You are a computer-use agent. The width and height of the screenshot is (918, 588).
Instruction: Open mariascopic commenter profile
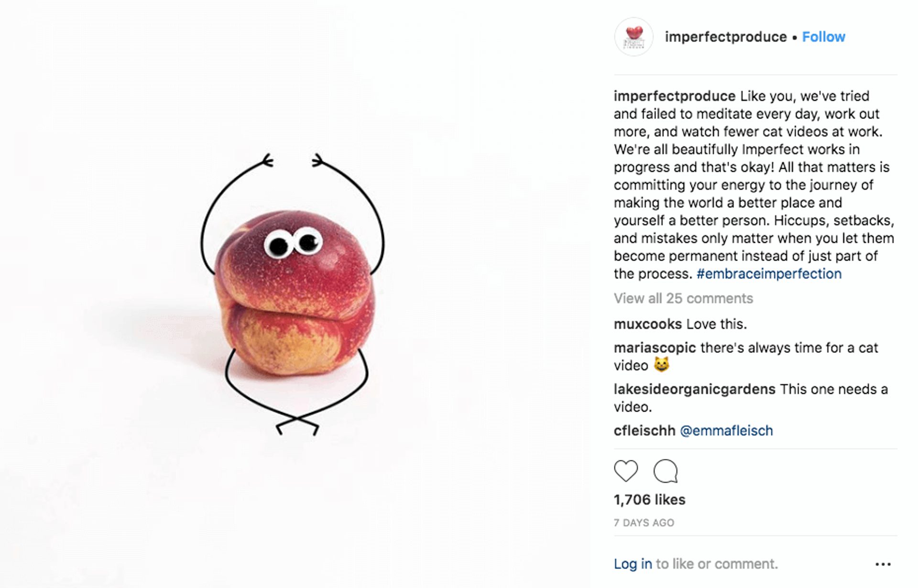655,348
